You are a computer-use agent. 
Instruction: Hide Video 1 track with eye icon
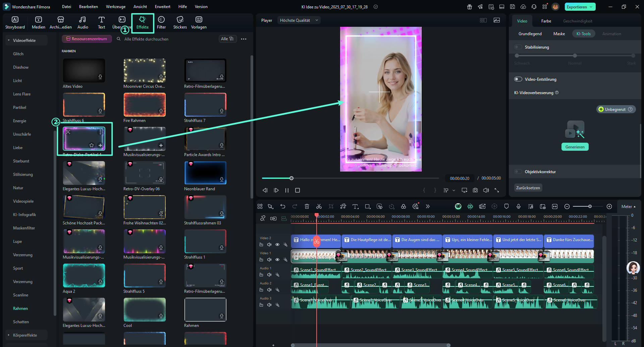click(x=277, y=260)
